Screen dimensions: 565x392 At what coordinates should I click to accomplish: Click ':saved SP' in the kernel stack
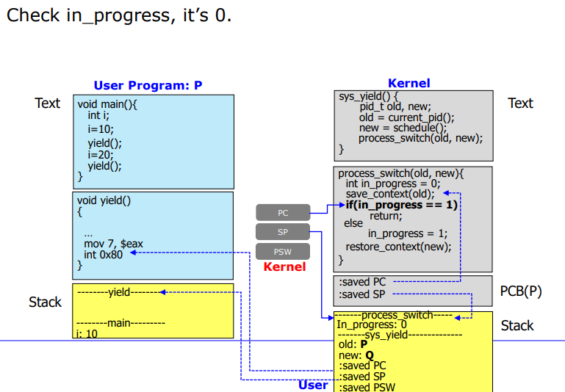coord(361,377)
